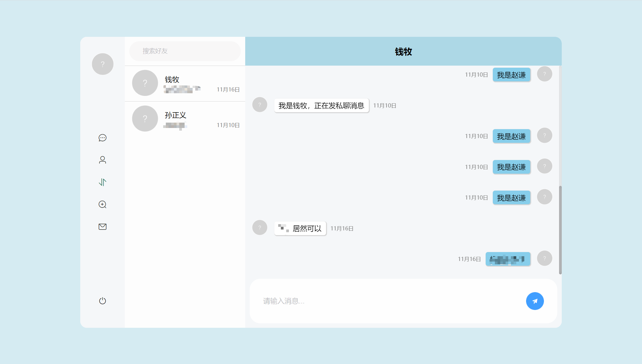This screenshot has height=364, width=642.
Task: Open the chat messages sidebar icon
Action: pos(103,138)
